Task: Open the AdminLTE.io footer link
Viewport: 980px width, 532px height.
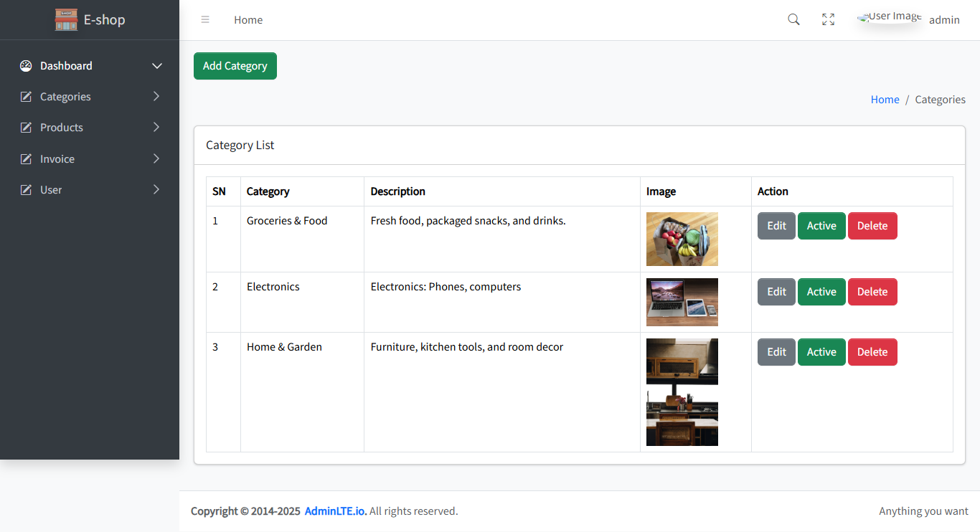Action: tap(336, 511)
